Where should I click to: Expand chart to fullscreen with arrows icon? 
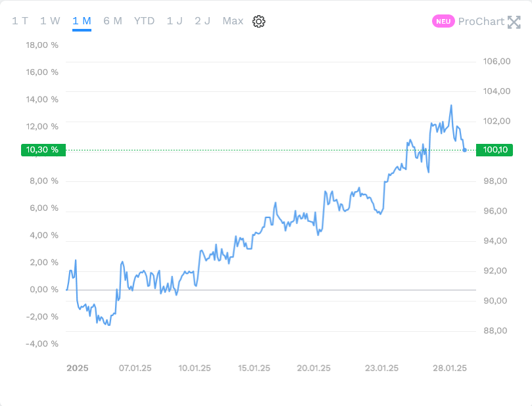tap(514, 22)
